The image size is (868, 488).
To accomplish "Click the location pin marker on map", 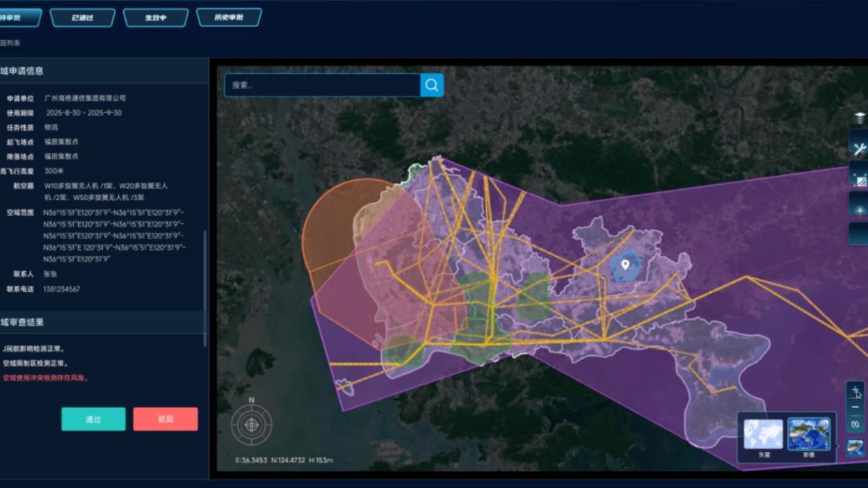I will (625, 264).
